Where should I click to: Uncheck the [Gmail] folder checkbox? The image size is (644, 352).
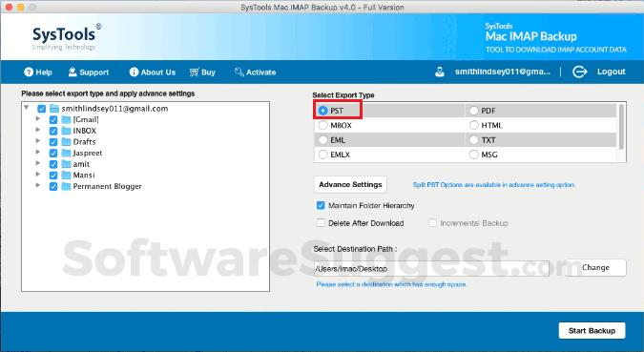click(x=53, y=120)
